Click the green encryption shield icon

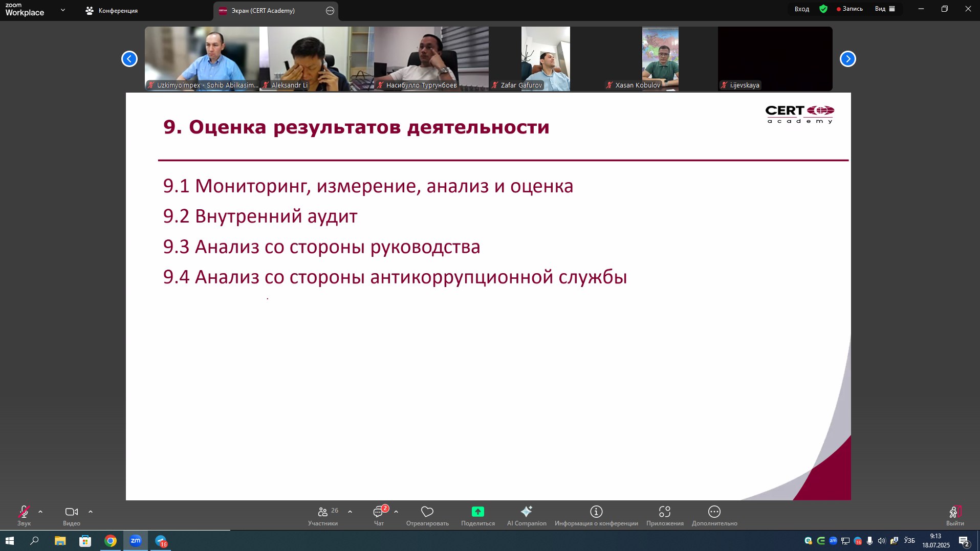tap(823, 9)
